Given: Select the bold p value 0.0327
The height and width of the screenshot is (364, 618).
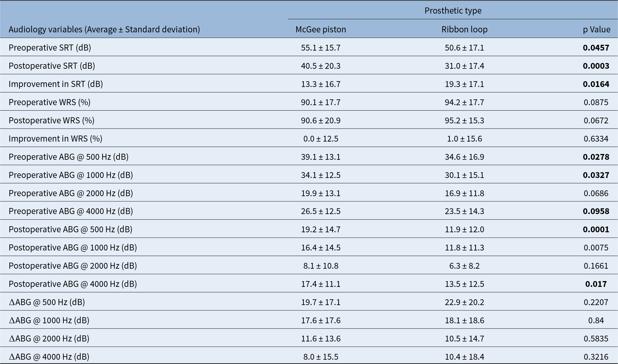Looking at the screenshot, I should [x=596, y=175].
